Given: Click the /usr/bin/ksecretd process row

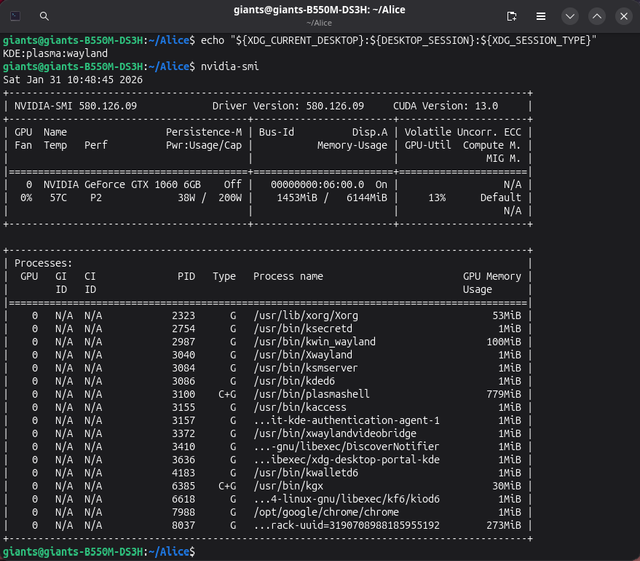Looking at the screenshot, I should 267,329.
